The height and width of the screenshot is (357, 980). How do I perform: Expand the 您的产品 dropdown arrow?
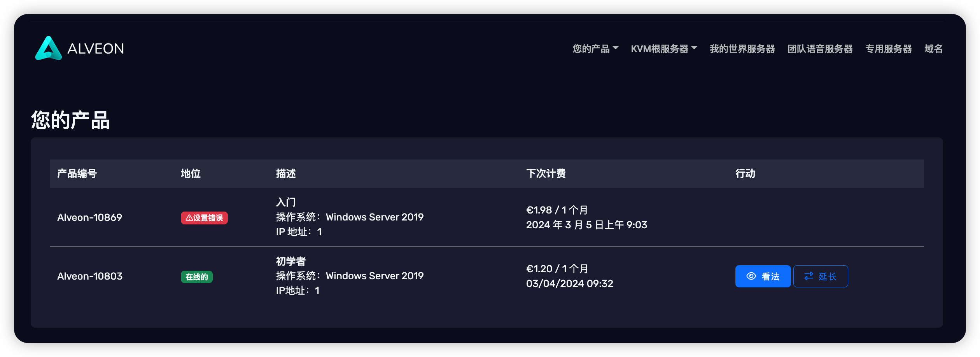[615, 48]
